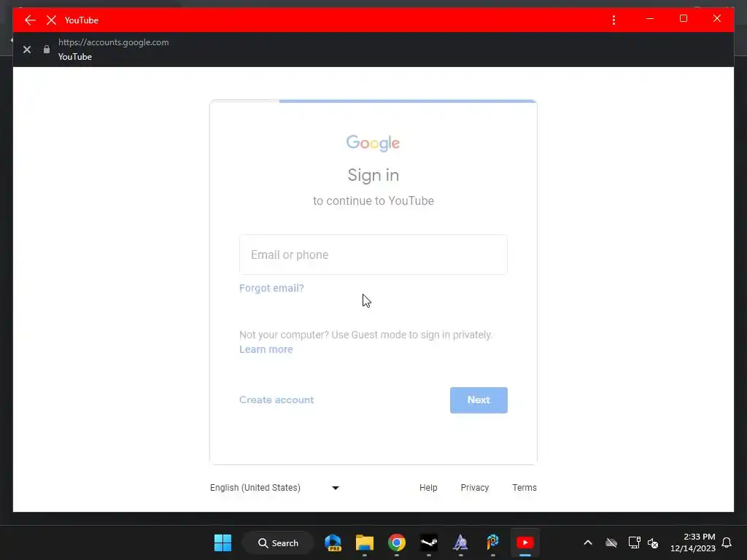The width and height of the screenshot is (747, 560).
Task: Open the blue letter A app in the taskbar
Action: (x=460, y=542)
